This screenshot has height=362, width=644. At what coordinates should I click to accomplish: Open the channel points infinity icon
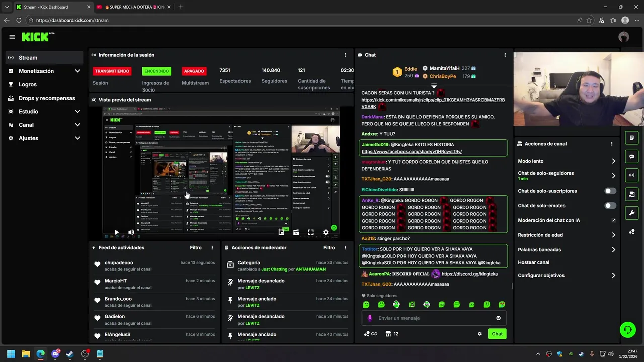[x=371, y=334]
